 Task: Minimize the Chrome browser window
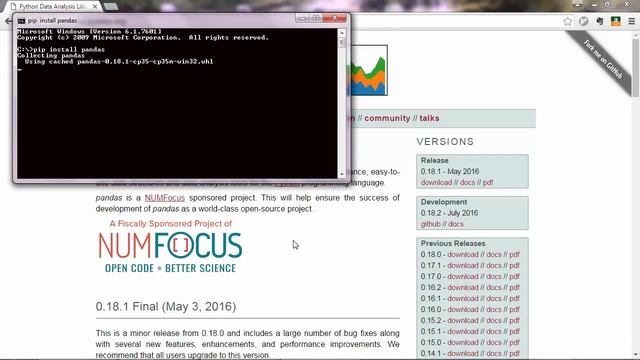pyautogui.click(x=595, y=4)
